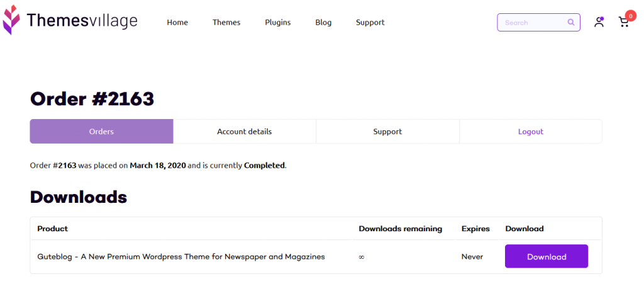
Task: Click the 'Expires' column header
Action: pos(475,229)
